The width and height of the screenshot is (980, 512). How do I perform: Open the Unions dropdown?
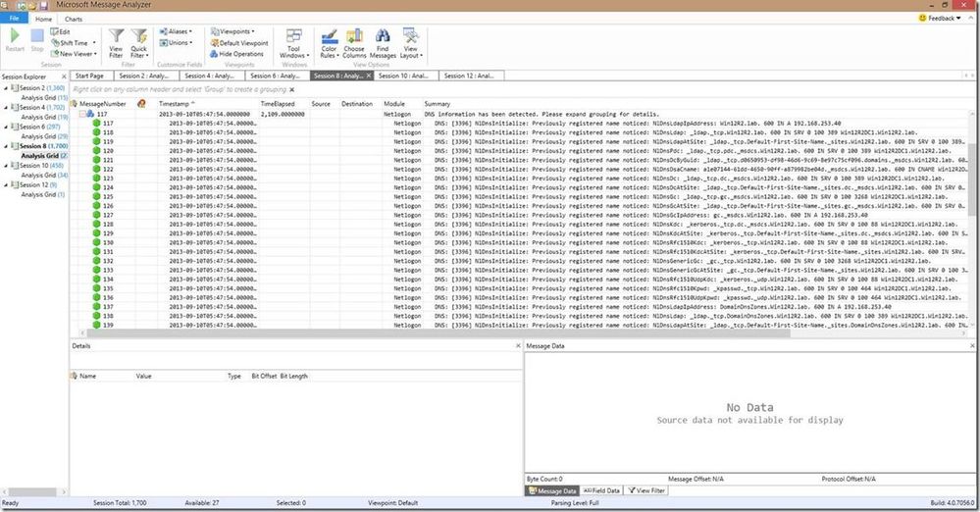pos(176,42)
